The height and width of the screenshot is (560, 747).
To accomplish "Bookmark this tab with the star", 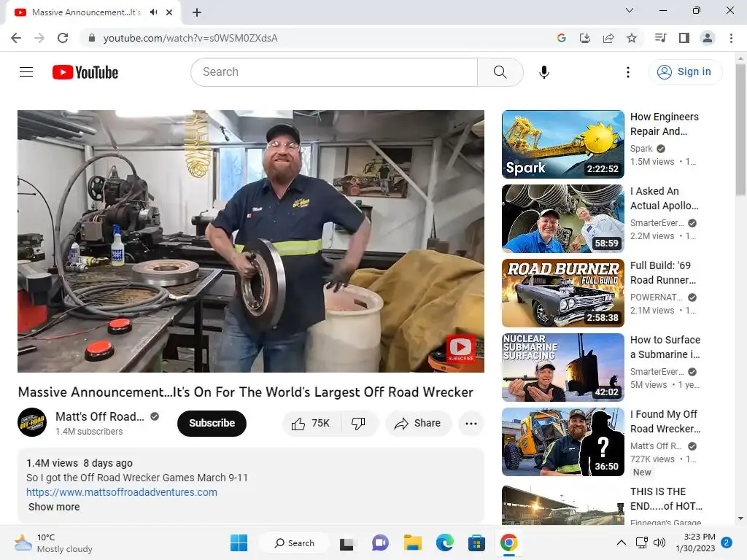I will pos(632,38).
